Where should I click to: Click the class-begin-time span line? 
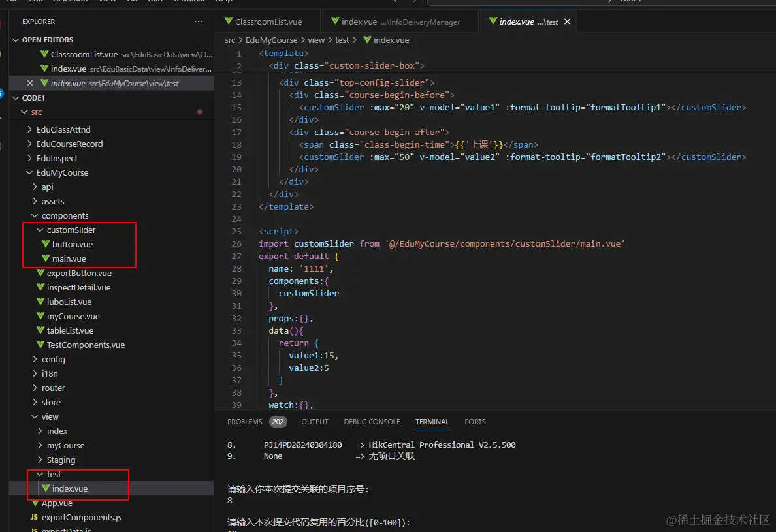pyautogui.click(x=418, y=144)
